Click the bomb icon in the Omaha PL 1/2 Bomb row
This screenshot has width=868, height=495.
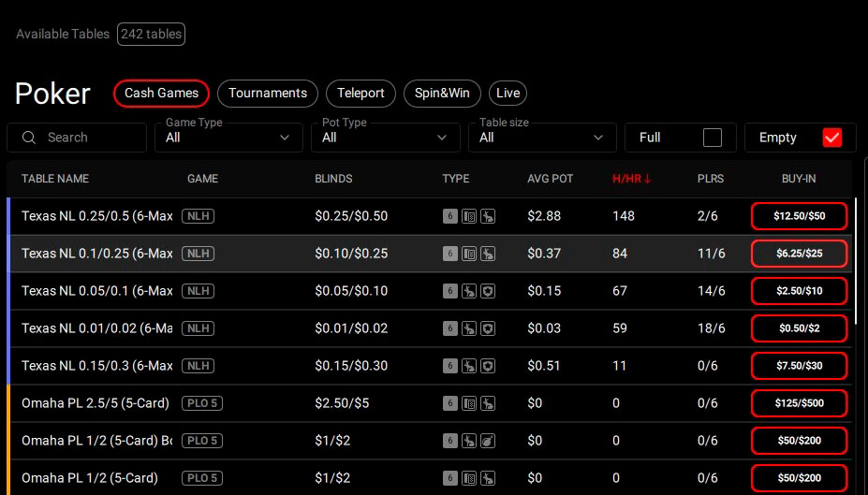488,441
